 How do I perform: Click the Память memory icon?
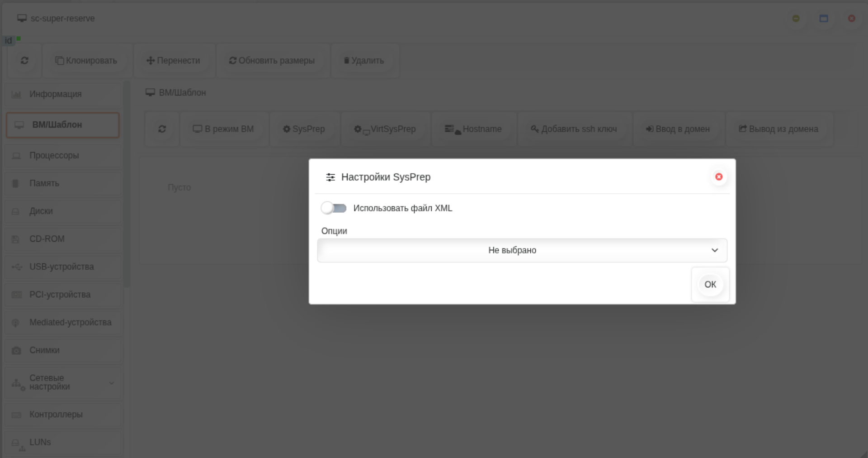[x=15, y=184]
